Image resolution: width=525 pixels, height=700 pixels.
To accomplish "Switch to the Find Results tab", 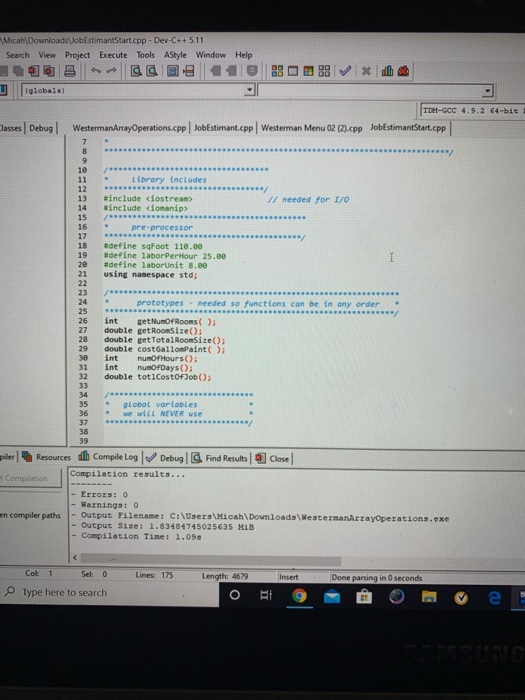I will click(x=220, y=458).
